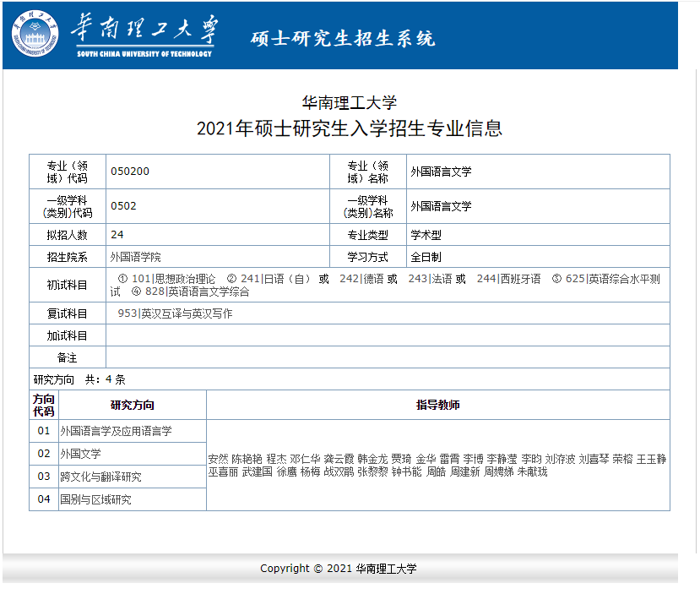Click the 外国文学 direction
Image resolution: width=700 pixels, height=594 pixels.
pos(81,455)
